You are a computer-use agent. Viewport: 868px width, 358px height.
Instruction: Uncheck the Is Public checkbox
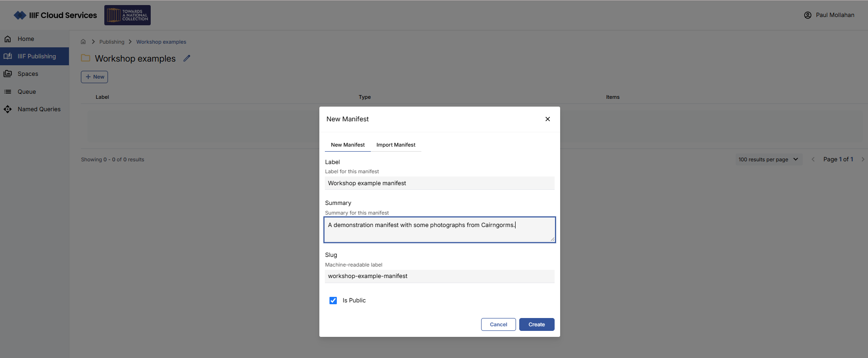point(333,301)
